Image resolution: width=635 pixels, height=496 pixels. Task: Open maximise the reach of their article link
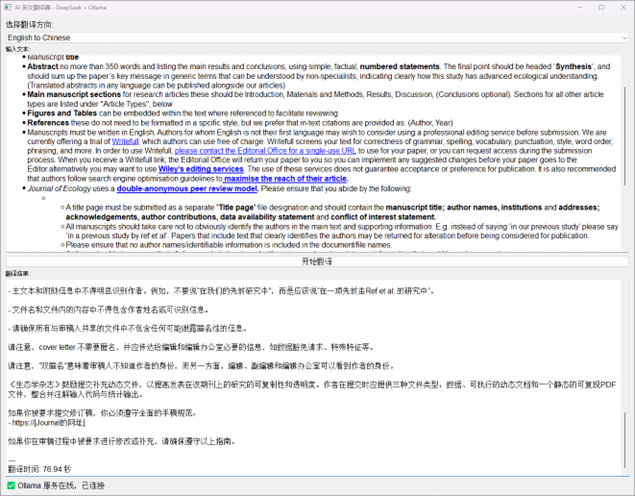point(286,179)
